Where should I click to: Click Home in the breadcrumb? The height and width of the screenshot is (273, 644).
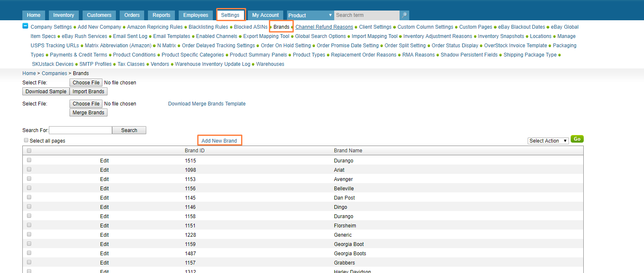[29, 73]
